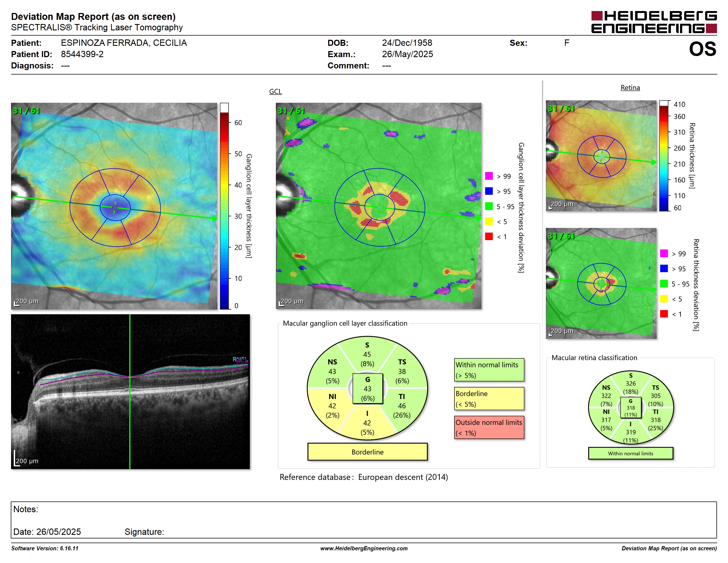Click the DOB value 24/Dec/1958
The height and width of the screenshot is (563, 728).
tap(407, 43)
